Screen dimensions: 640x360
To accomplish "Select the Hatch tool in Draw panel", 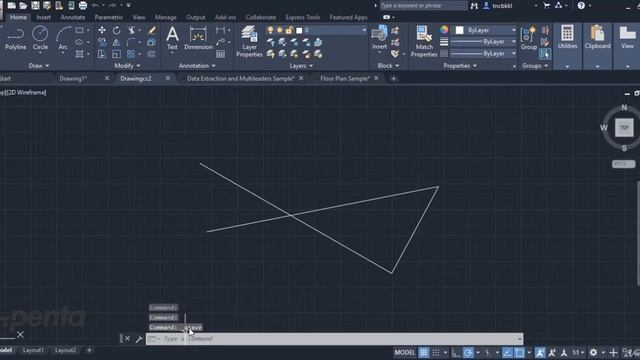I will (x=79, y=54).
